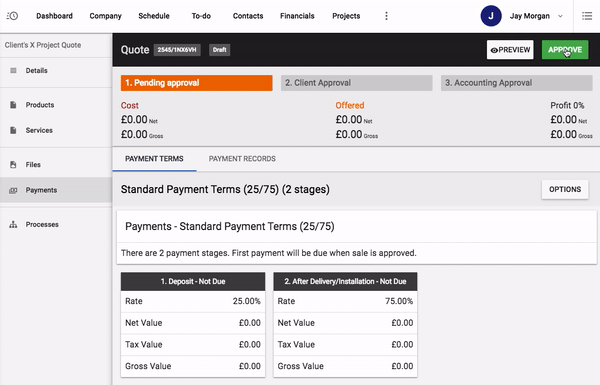Screen dimensions: 600x385
Task: Approve the quote with APPROVE button
Action: (x=565, y=50)
